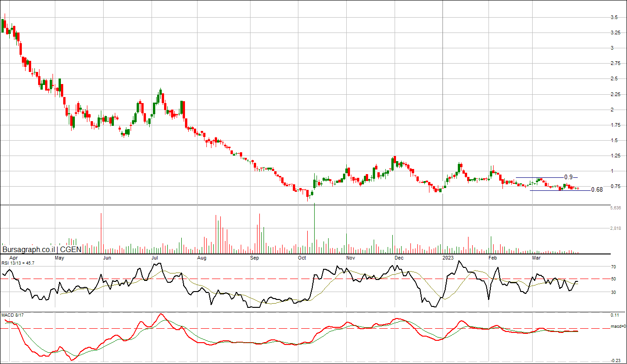Click the Mar month label on the time axis
The height and width of the screenshot is (364, 627).
(x=536, y=257)
